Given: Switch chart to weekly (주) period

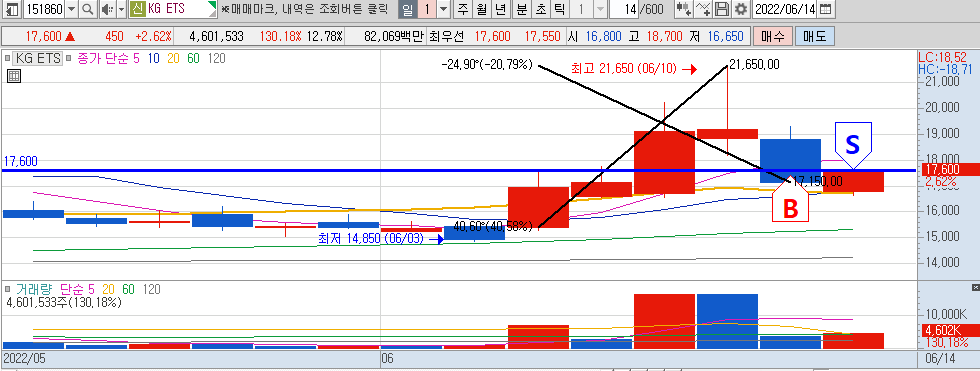Looking at the screenshot, I should 462,9.
